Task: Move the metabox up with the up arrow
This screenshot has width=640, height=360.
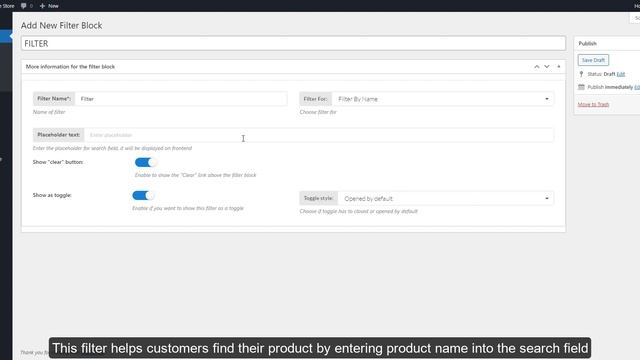Action: (537, 67)
